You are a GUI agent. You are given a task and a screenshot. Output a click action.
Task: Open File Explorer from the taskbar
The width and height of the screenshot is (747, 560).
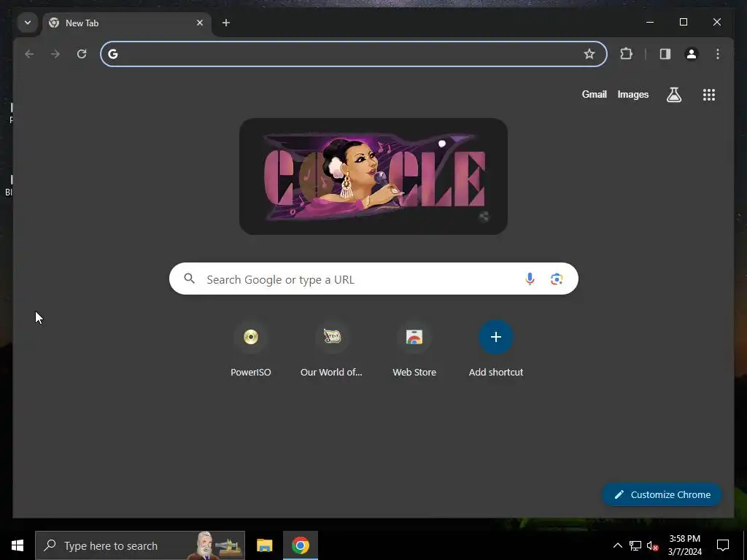(x=264, y=545)
